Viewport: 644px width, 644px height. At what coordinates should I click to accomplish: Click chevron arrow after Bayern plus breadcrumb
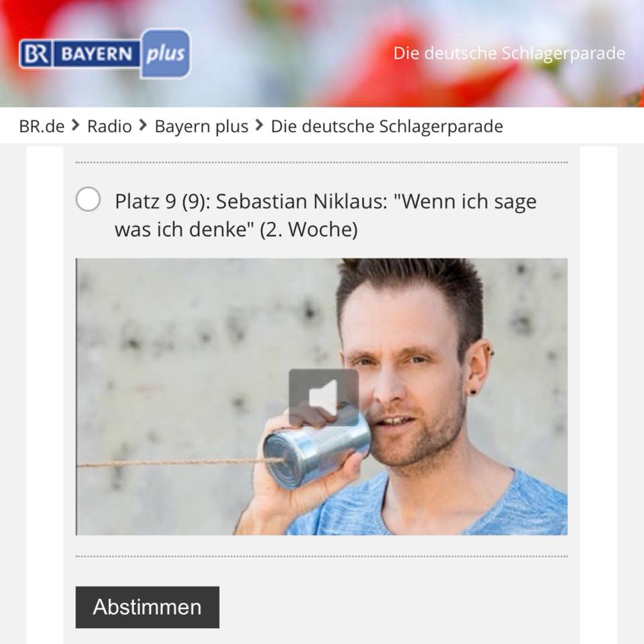pyautogui.click(x=259, y=125)
